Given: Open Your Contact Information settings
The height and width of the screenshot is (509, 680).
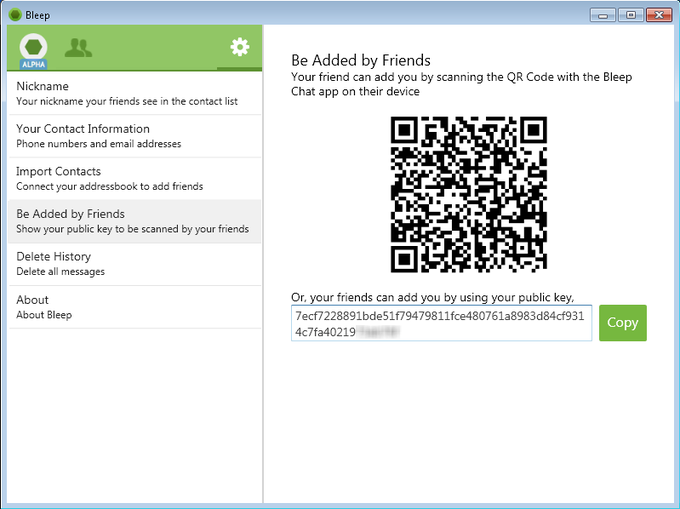Looking at the screenshot, I should pos(135,136).
